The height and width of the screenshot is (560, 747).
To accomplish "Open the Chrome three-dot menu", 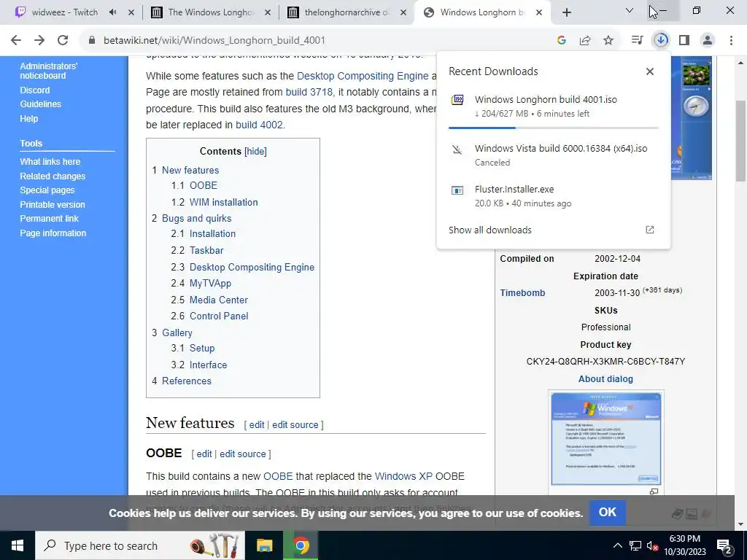I will 731,41.
